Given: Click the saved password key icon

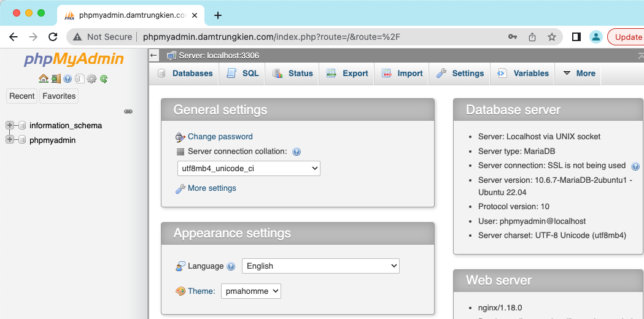Looking at the screenshot, I should (x=513, y=37).
